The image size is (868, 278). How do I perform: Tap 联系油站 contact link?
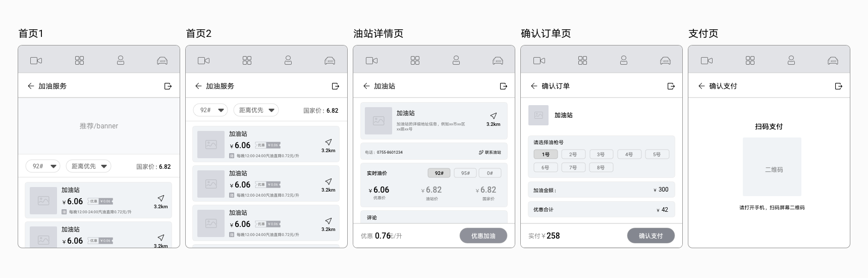(490, 152)
